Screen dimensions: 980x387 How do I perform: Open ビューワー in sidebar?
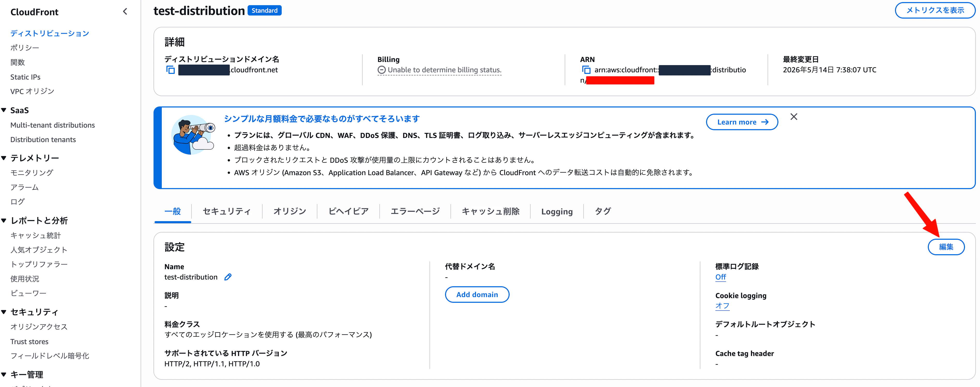[x=28, y=293]
